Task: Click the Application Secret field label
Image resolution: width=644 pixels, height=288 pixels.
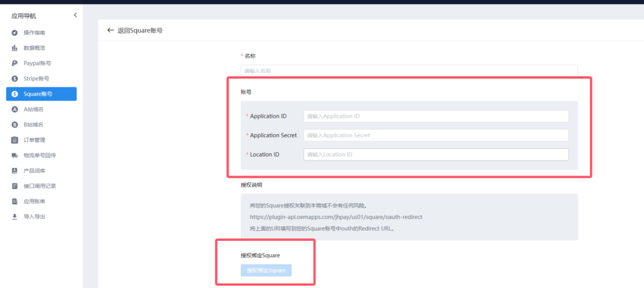Action: 273,135
